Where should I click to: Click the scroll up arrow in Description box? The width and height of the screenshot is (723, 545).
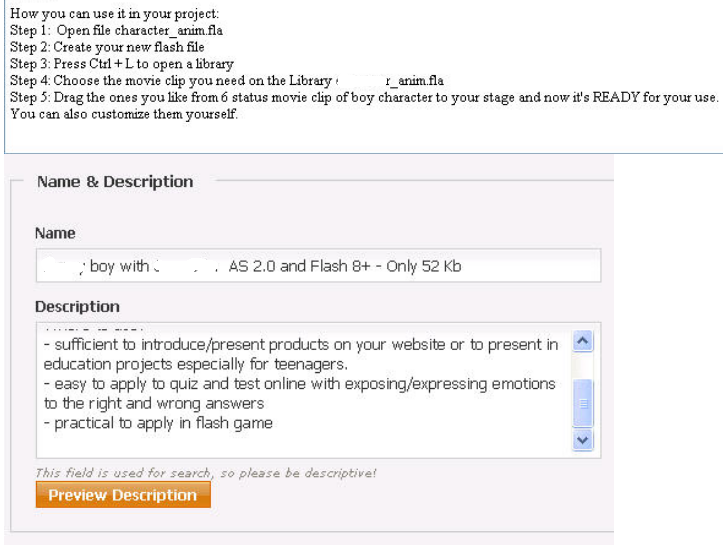[584, 342]
